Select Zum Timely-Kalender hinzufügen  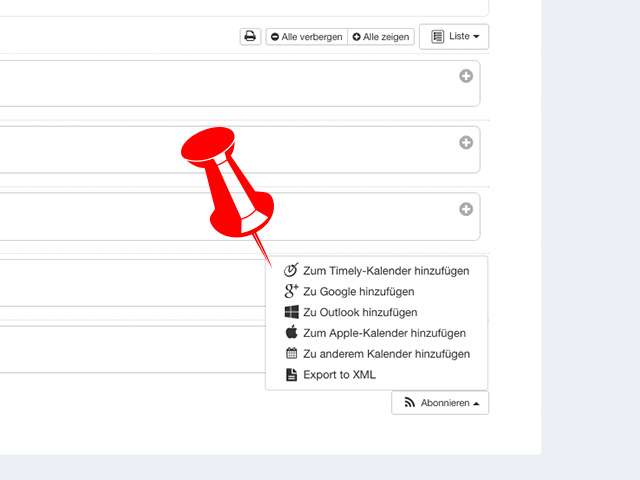click(x=377, y=271)
